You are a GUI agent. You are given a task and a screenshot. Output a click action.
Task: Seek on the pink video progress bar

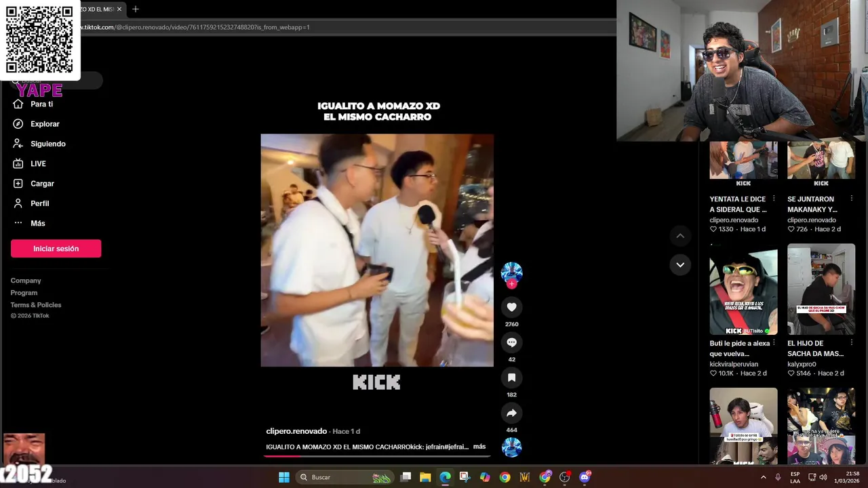[x=377, y=455]
